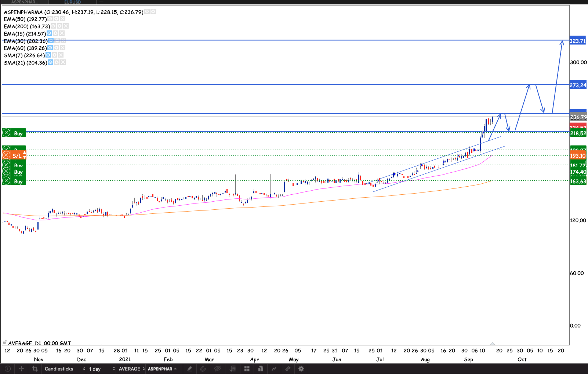Click the info icon in bottom toolbar

[x=8, y=369]
